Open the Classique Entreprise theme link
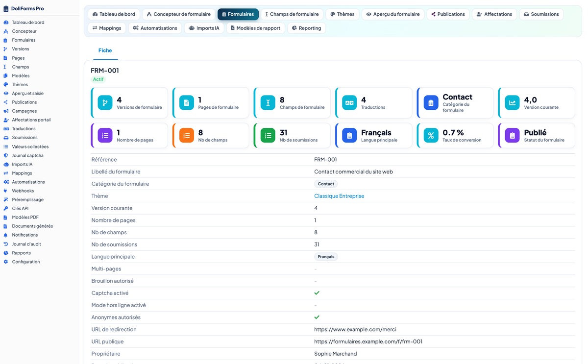The width and height of the screenshot is (588, 364). (339, 196)
